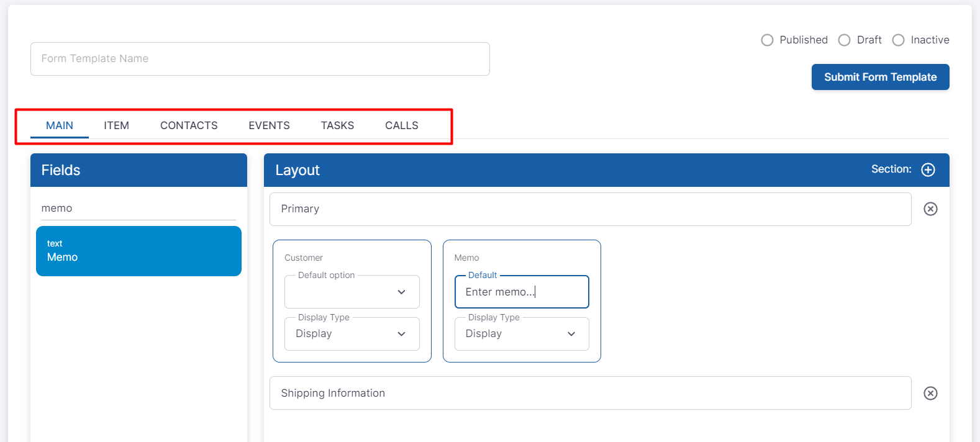Delete the Shipping Information section via X icon
This screenshot has width=980, height=442.
click(x=930, y=394)
